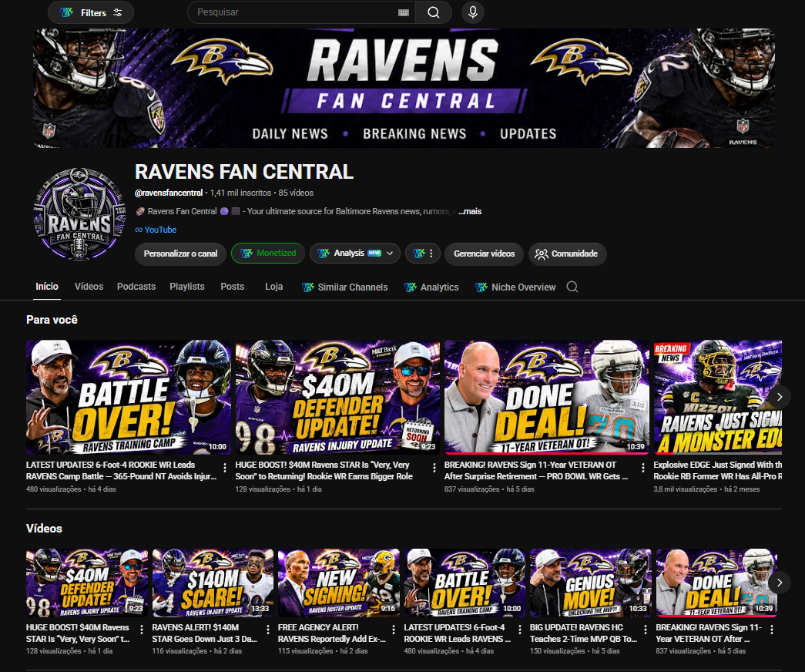Advance the Vídeos row with right arrow

coord(780,583)
